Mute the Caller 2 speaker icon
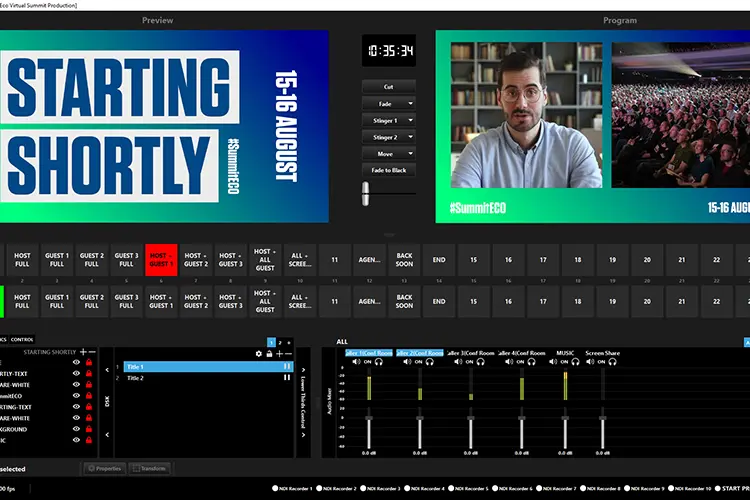The width and height of the screenshot is (750, 500). click(407, 362)
